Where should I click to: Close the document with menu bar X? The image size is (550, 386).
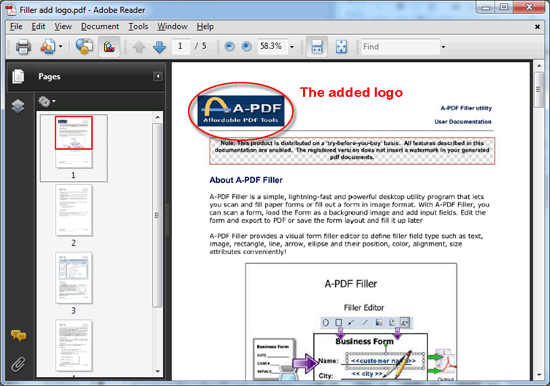point(537,27)
